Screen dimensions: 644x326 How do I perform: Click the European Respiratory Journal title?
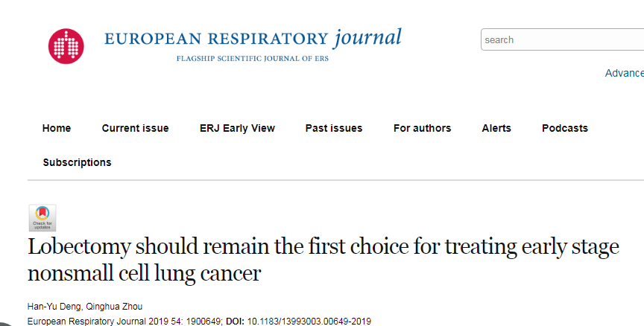pos(253,39)
